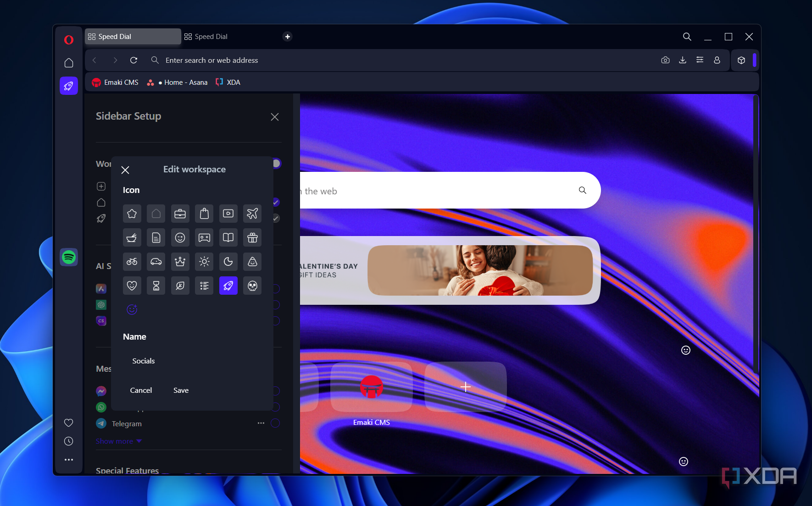Pick the food bowl workspace icon

[x=132, y=237]
